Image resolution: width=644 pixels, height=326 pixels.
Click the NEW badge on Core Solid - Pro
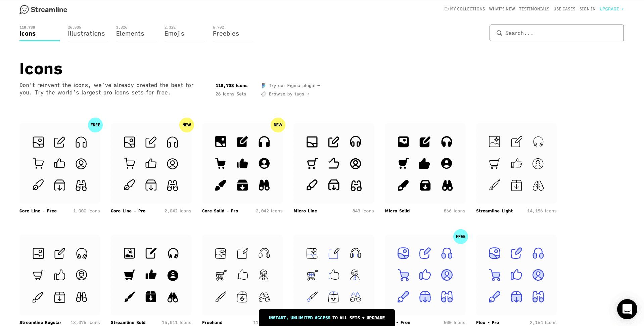pyautogui.click(x=278, y=125)
